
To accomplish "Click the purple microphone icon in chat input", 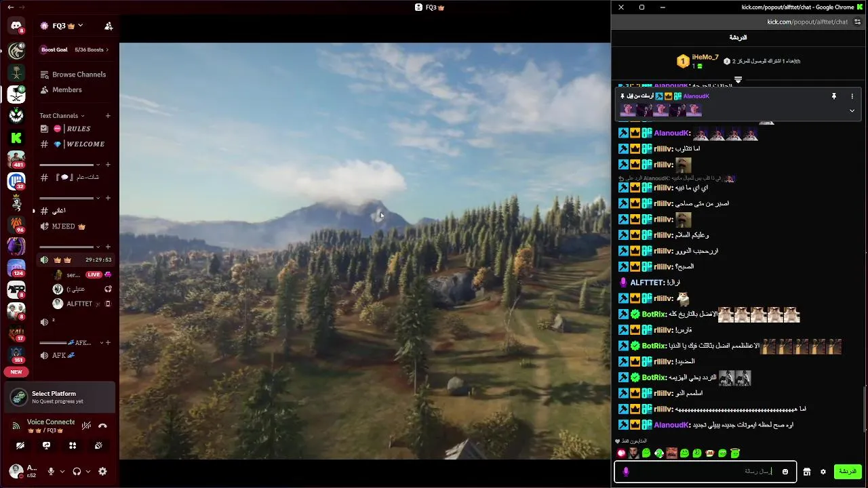I will [x=626, y=472].
